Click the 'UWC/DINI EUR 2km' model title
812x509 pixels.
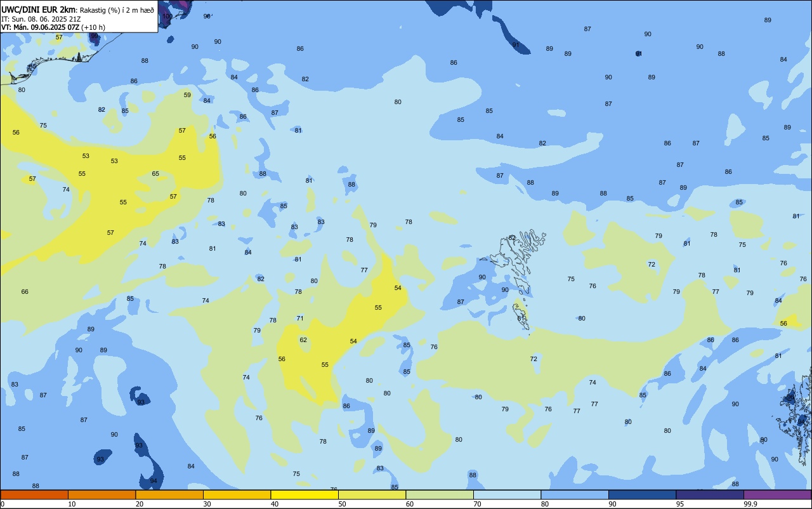coord(39,9)
